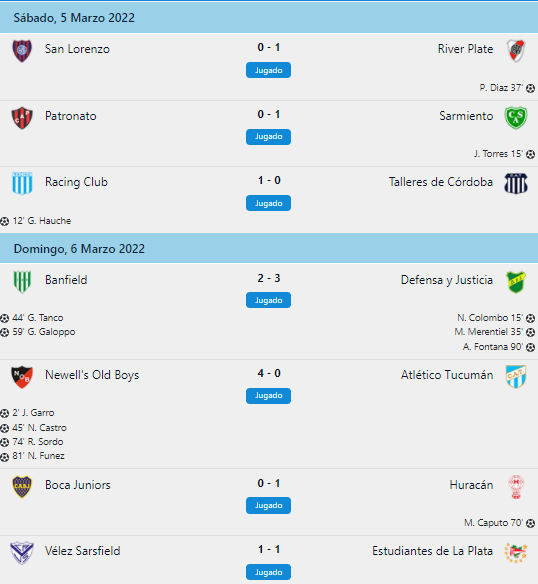538x584 pixels.
Task: Click the Domingo, 6 Marzo 2022 header
Action: [x=269, y=248]
